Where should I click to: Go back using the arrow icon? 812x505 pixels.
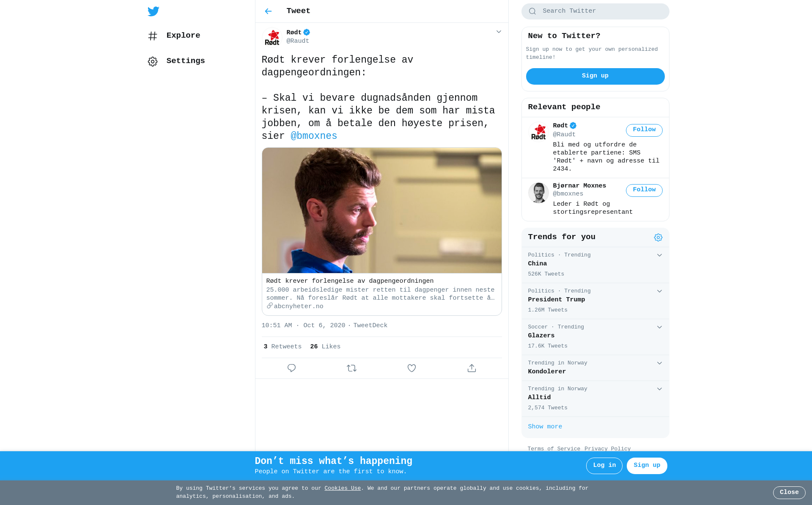tap(268, 11)
